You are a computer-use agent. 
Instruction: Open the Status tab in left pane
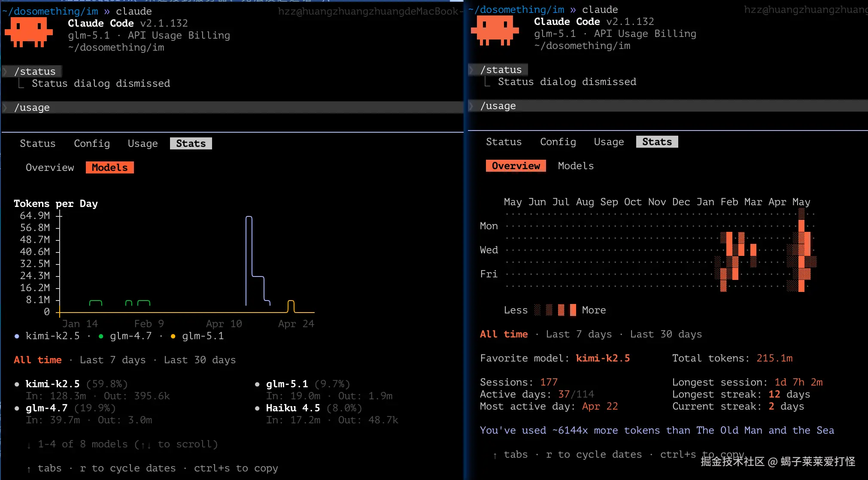tap(38, 143)
